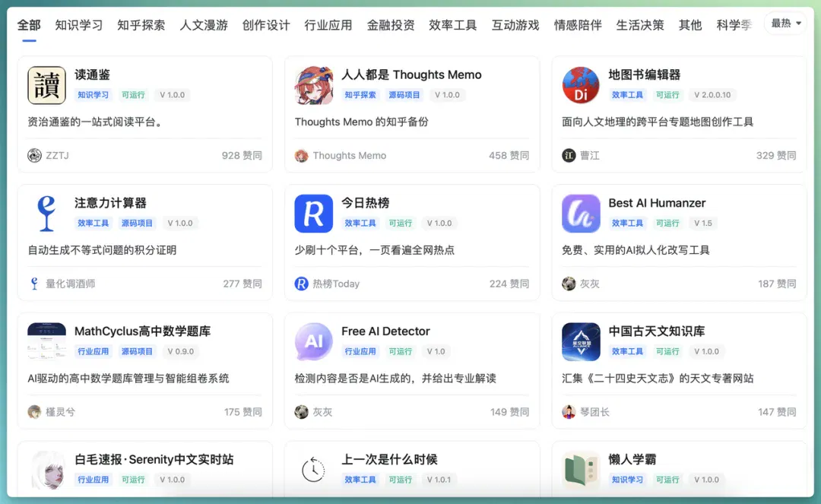Open the 地图书编辑器 red Di icon
821x504 pixels.
[x=581, y=85]
